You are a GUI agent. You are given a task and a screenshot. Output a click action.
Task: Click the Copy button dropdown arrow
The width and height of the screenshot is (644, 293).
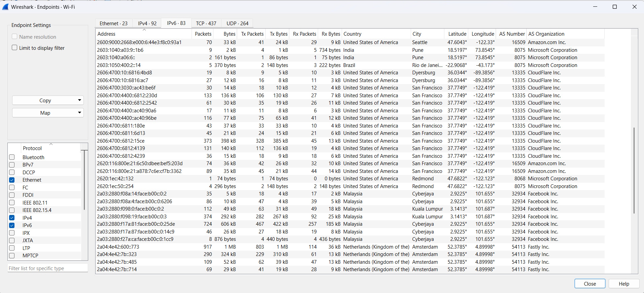79,100
